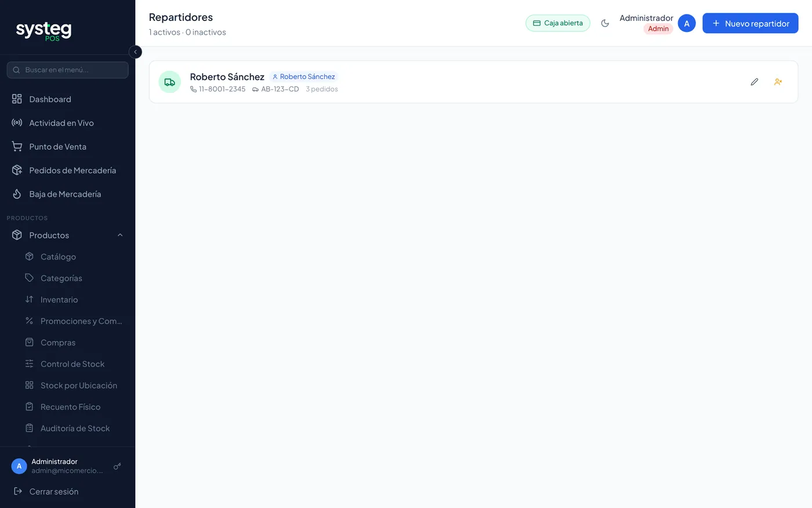The image size is (812, 508).
Task: Click the systeg POS logo
Action: click(43, 31)
